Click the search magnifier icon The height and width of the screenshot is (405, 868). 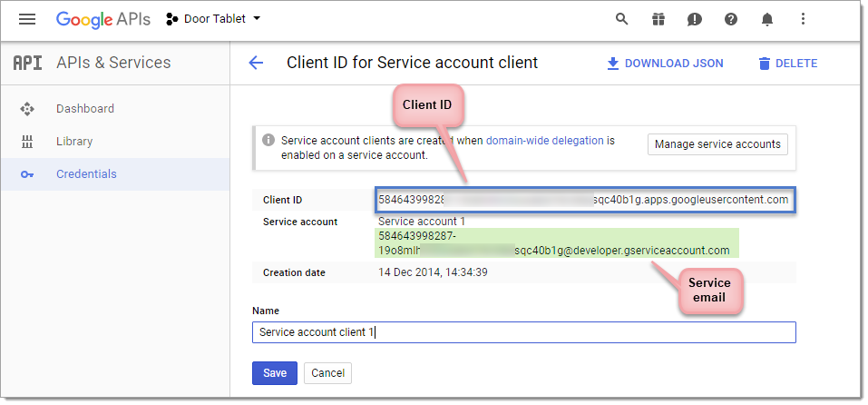[x=621, y=19]
